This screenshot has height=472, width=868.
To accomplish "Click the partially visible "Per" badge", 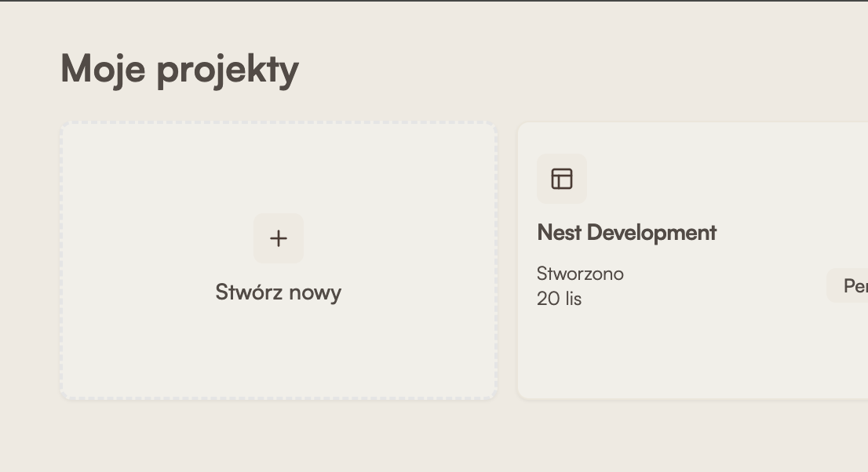I will (x=851, y=286).
